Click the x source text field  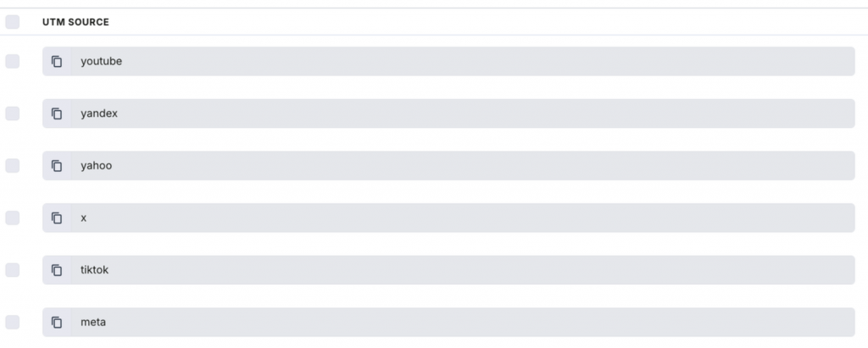(x=463, y=218)
